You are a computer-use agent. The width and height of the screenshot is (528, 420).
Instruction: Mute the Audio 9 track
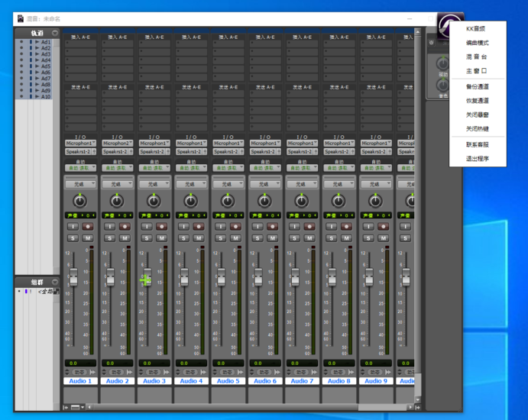[x=384, y=238]
